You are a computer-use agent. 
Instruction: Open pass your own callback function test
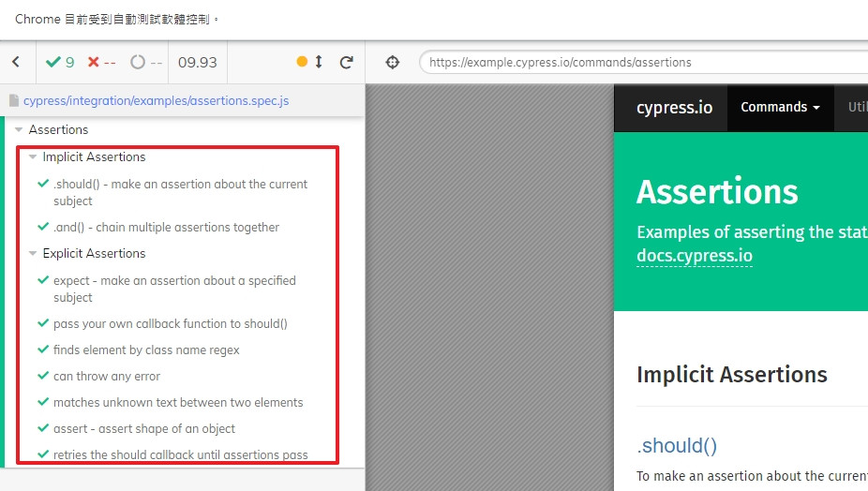click(x=171, y=323)
